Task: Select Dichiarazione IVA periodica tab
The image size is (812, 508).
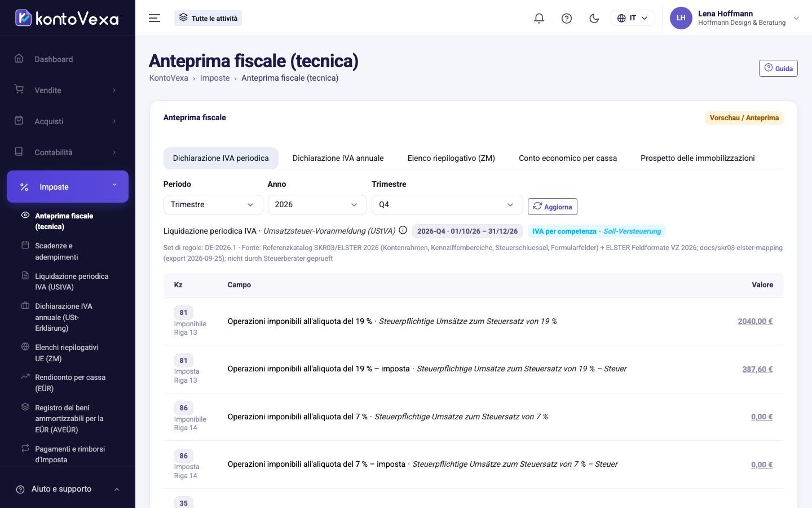Action: 221,158
